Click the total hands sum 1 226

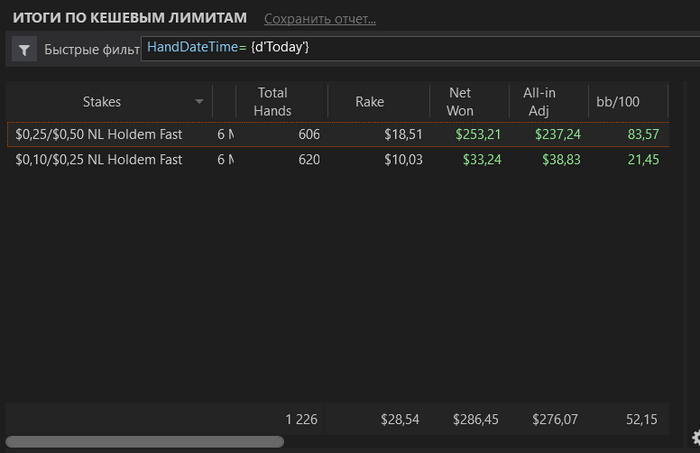click(301, 420)
